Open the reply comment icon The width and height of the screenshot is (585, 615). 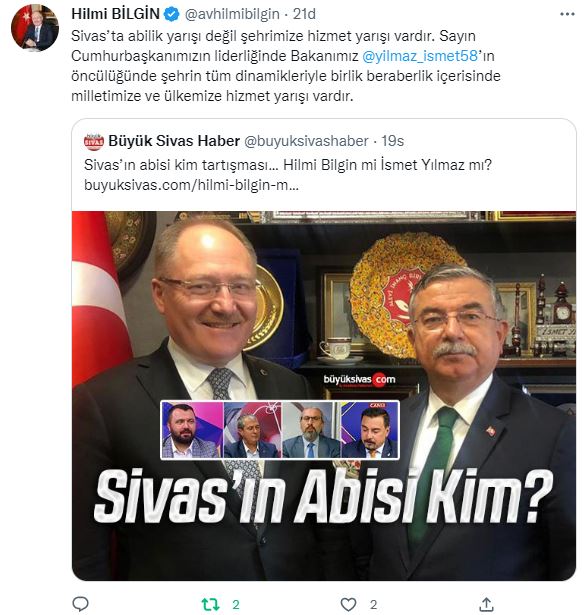coord(81,604)
